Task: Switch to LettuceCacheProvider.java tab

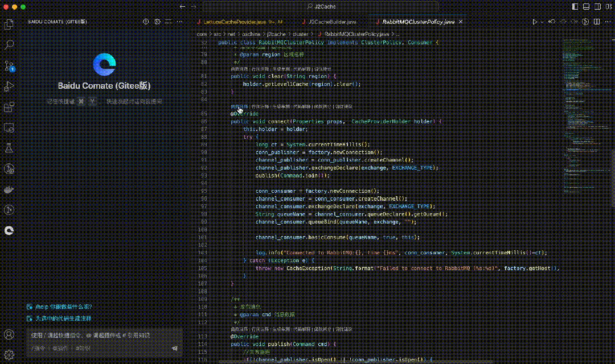Action: pyautogui.click(x=240, y=22)
